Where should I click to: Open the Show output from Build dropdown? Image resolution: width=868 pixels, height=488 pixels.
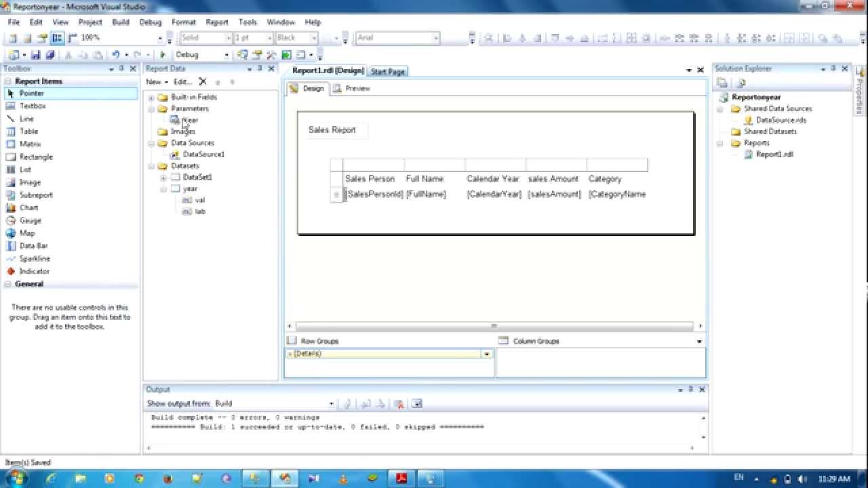[x=332, y=403]
